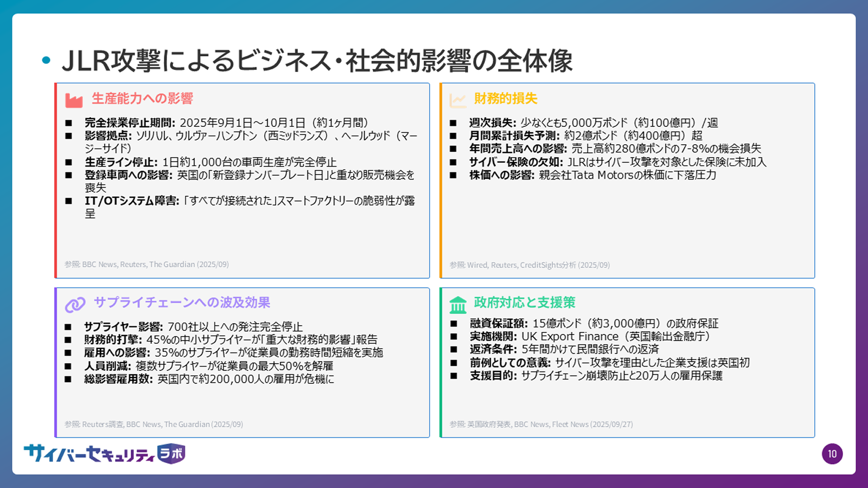Image resolution: width=868 pixels, height=488 pixels.
Task: Click the line starting "影響拠点: ソリハル"
Action: 251,142
